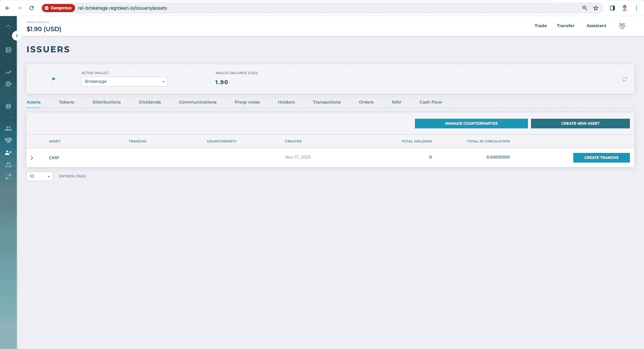Bookmark this page with the star icon
The width and height of the screenshot is (644, 349).
pos(596,8)
